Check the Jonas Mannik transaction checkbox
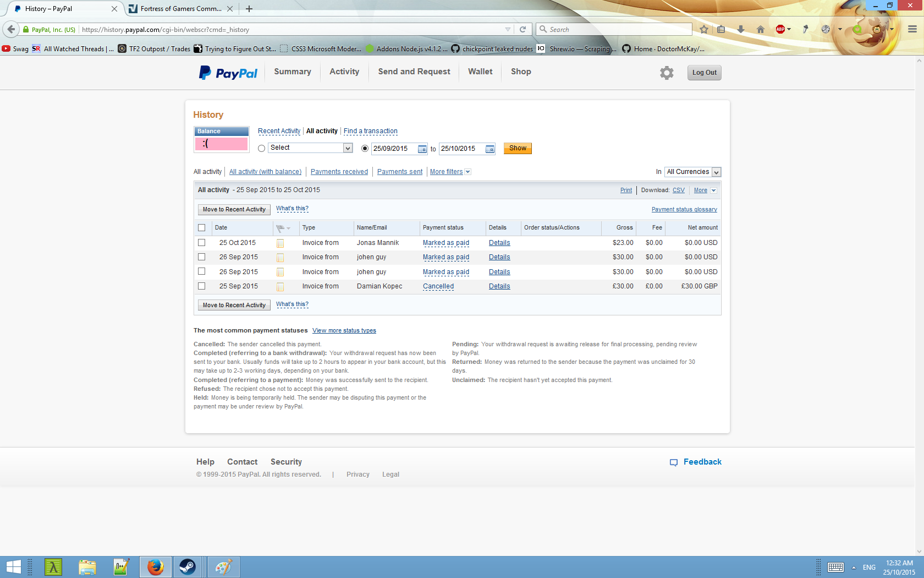 tap(202, 243)
